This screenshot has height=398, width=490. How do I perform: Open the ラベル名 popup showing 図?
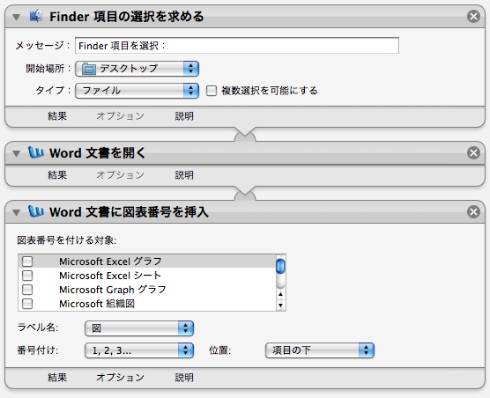point(139,328)
